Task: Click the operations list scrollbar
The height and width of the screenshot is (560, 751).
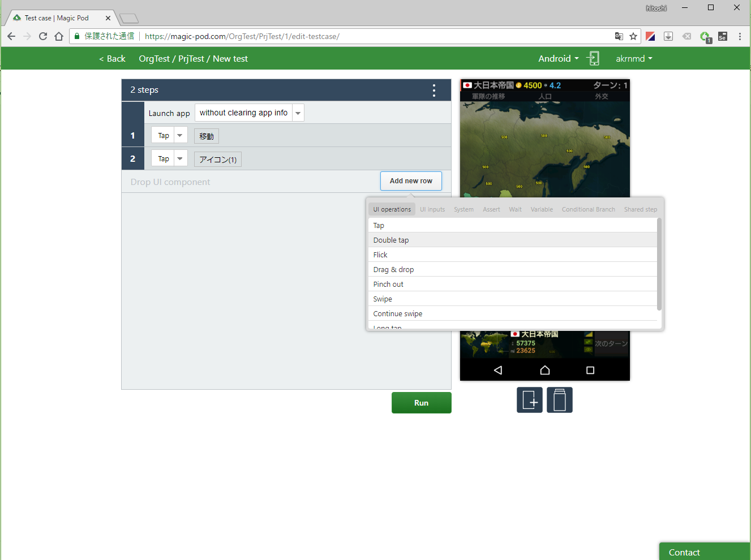Action: (x=659, y=264)
